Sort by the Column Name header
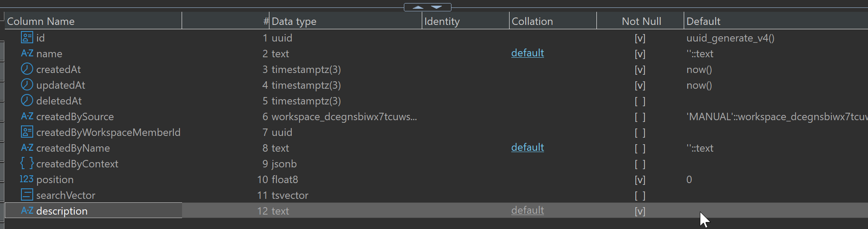 41,21
